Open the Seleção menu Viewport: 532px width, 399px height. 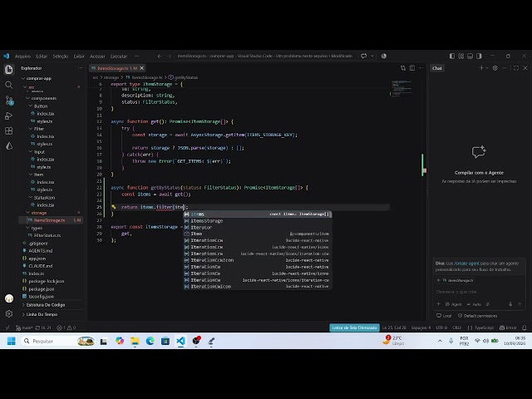click(x=61, y=57)
